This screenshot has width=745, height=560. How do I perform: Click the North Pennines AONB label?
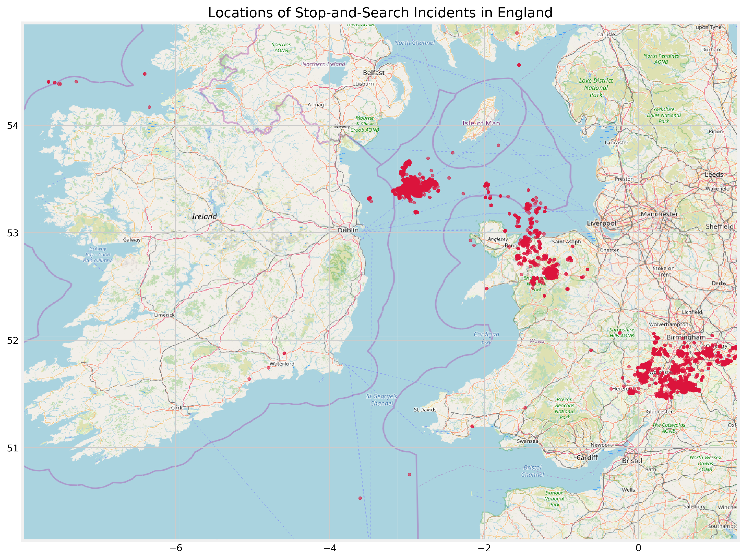[x=661, y=59]
